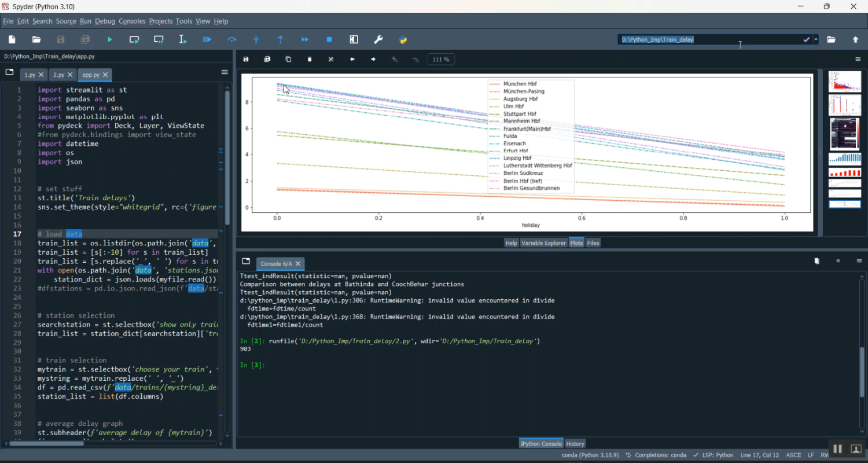868x463 pixels.
Task: Click the plot zoom percentage field
Action: point(441,60)
